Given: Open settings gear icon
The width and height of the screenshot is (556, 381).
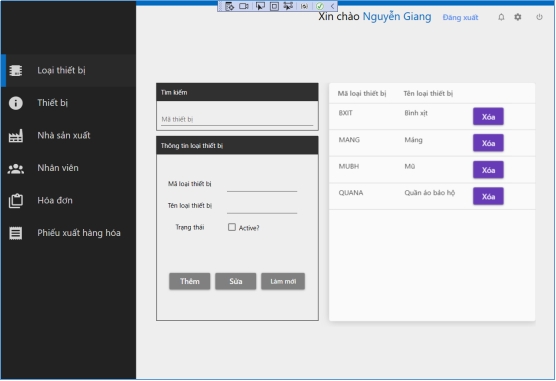Looking at the screenshot, I should tap(518, 17).
